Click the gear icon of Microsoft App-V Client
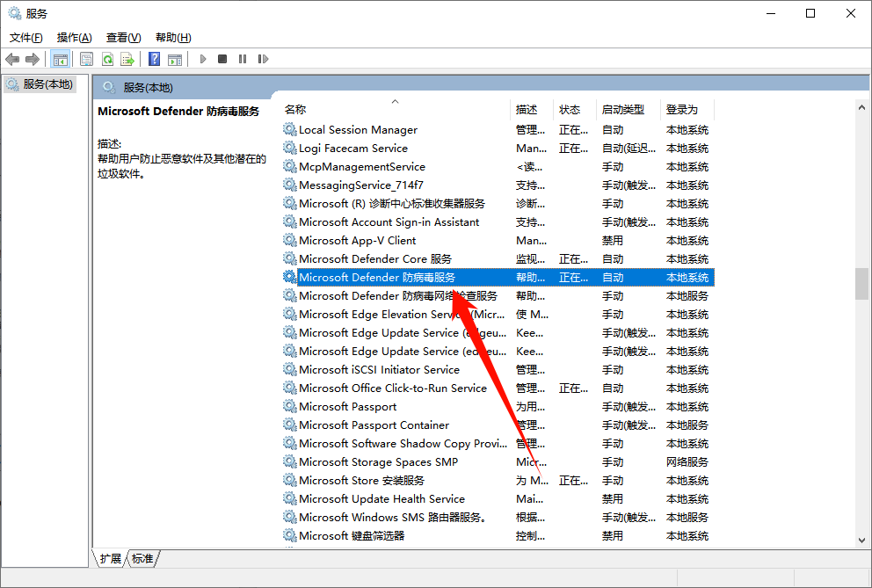Screen dimensions: 872x588 click(x=290, y=240)
